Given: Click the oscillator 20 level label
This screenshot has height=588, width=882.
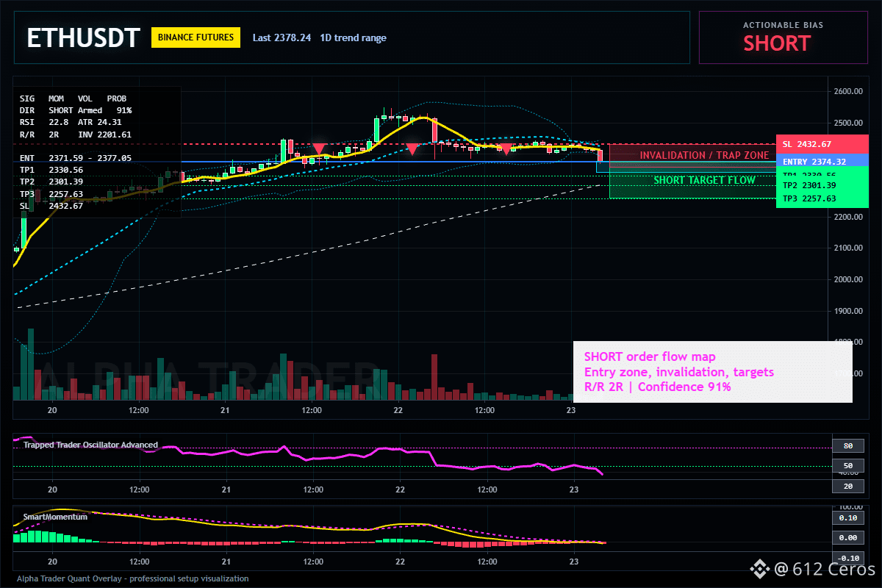Looking at the screenshot, I should (x=847, y=487).
